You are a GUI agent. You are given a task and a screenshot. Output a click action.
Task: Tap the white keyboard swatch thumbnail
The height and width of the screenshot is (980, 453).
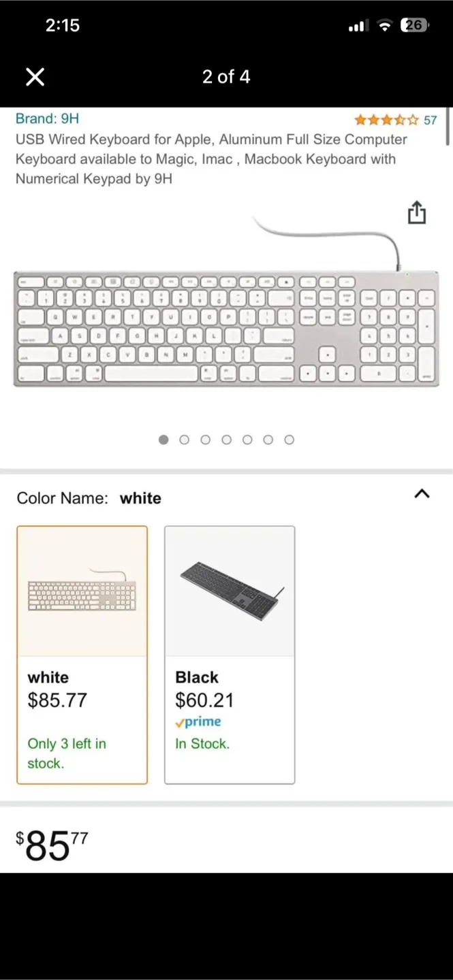coord(82,591)
